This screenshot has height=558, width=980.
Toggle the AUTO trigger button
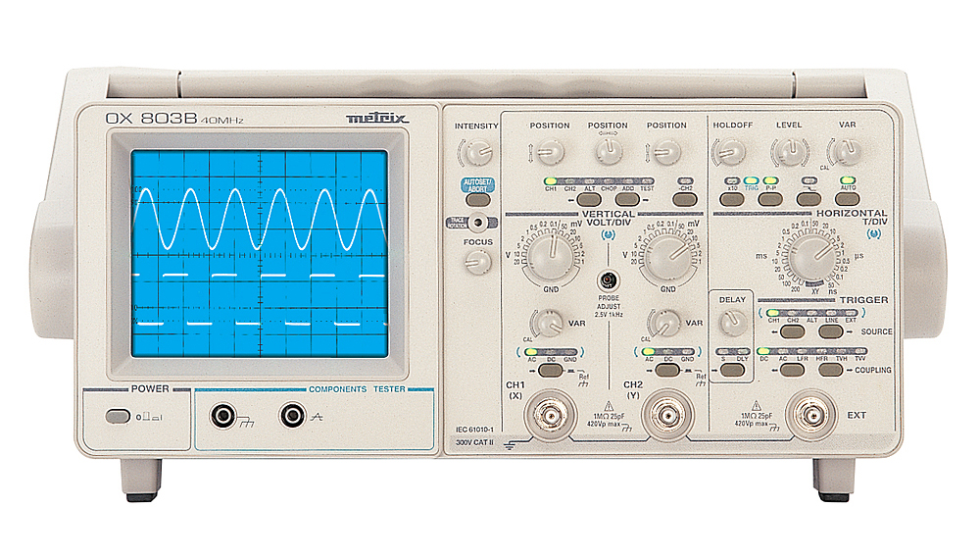tap(848, 199)
